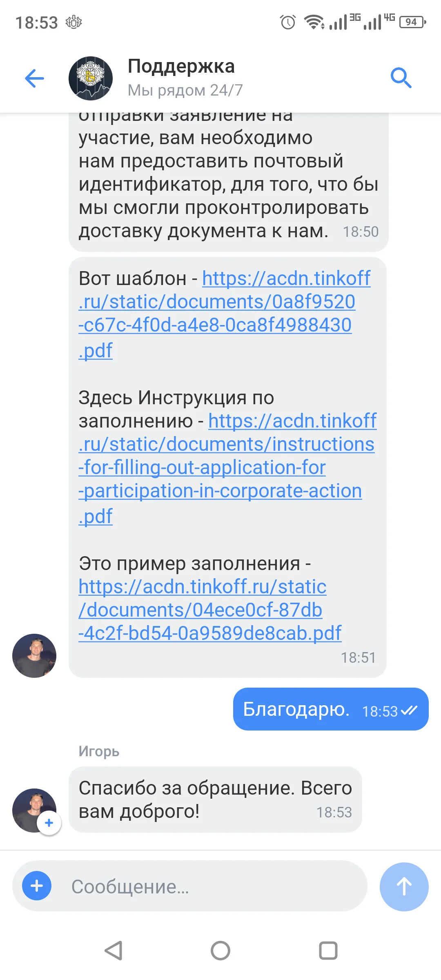The image size is (441, 980).
Task: Tap the Android back navigation triangle
Action: pos(114,950)
